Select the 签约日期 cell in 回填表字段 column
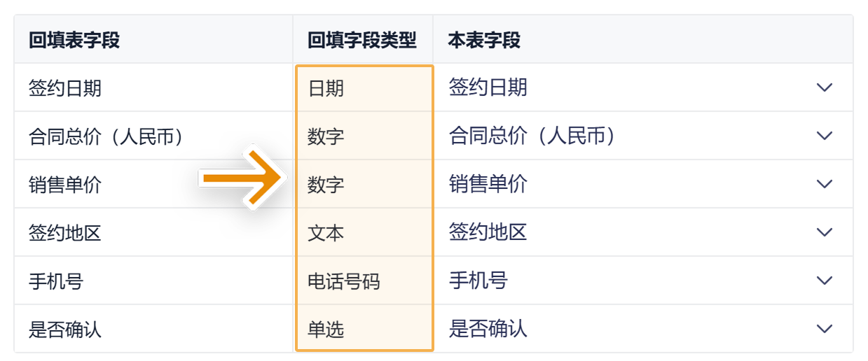 click(x=153, y=87)
